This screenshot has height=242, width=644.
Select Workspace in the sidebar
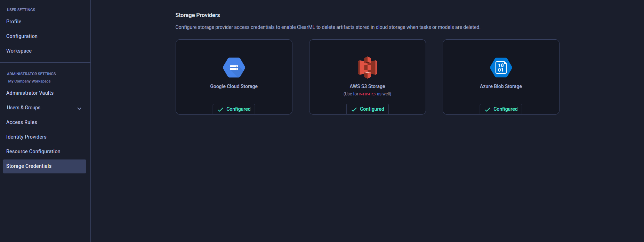click(x=19, y=51)
